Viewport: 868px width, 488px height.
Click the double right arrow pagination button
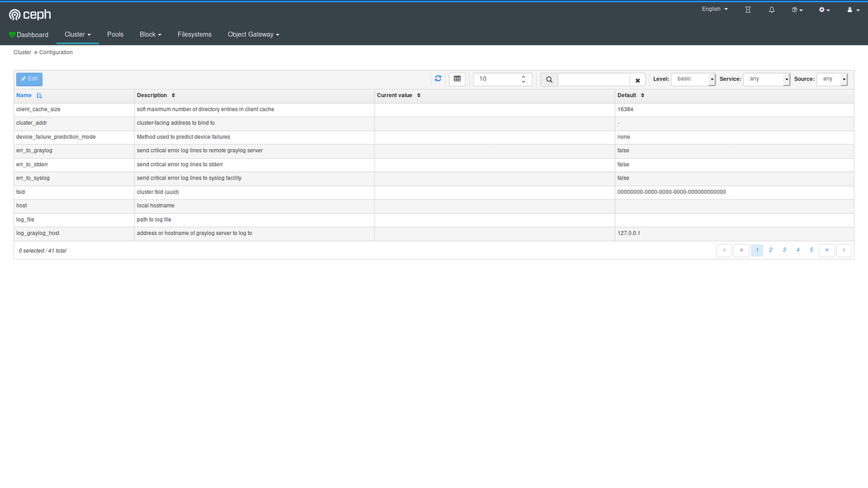(x=827, y=250)
